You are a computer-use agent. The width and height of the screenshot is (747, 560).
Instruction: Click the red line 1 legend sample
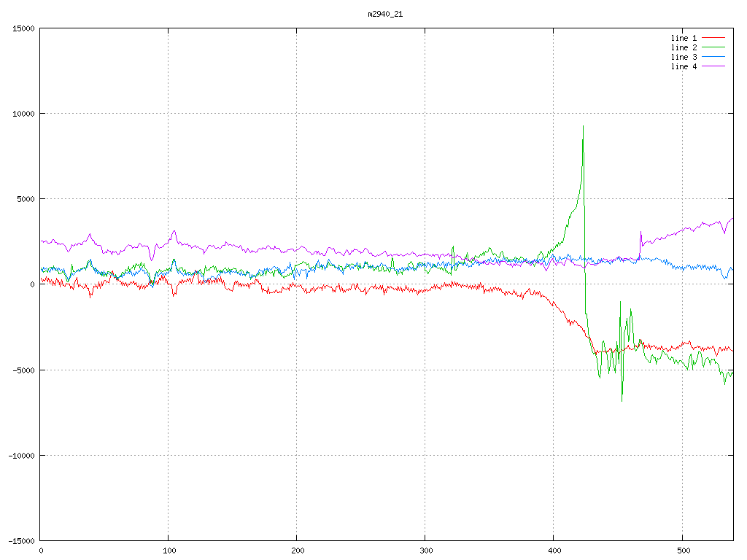(x=713, y=38)
